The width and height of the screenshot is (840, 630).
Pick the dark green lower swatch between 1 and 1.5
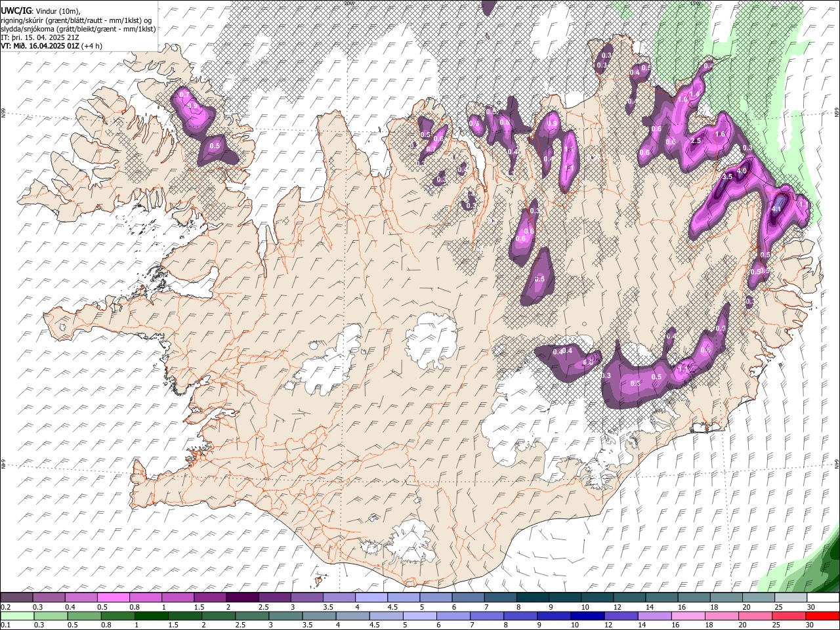pos(151,616)
